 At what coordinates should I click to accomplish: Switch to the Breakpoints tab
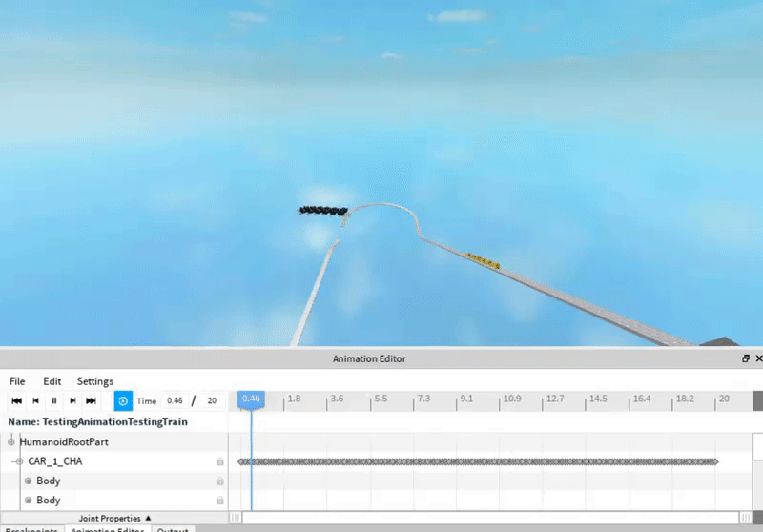point(31,529)
